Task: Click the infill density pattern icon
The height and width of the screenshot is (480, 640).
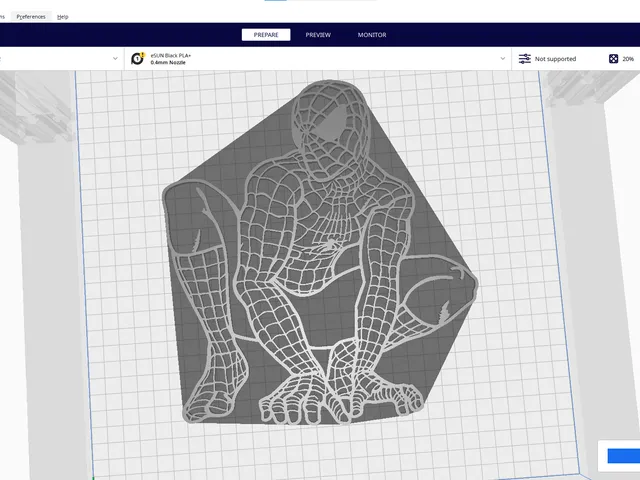Action: click(613, 59)
